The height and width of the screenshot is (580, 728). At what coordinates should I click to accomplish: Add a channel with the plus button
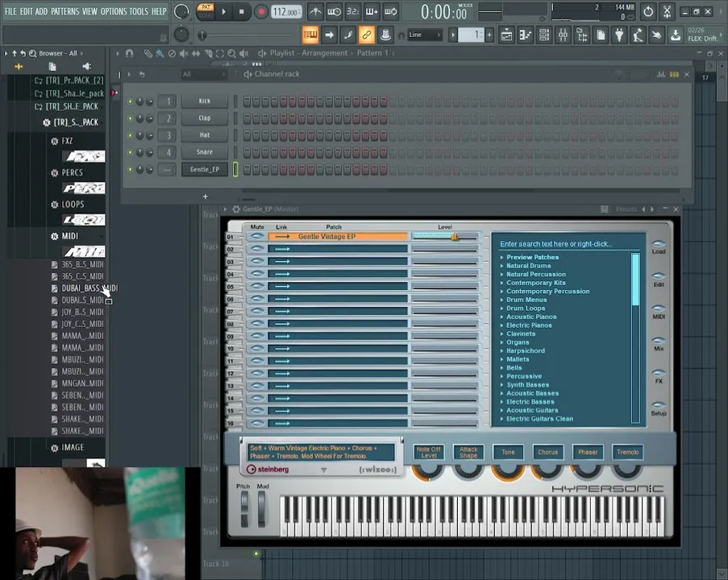(x=206, y=197)
